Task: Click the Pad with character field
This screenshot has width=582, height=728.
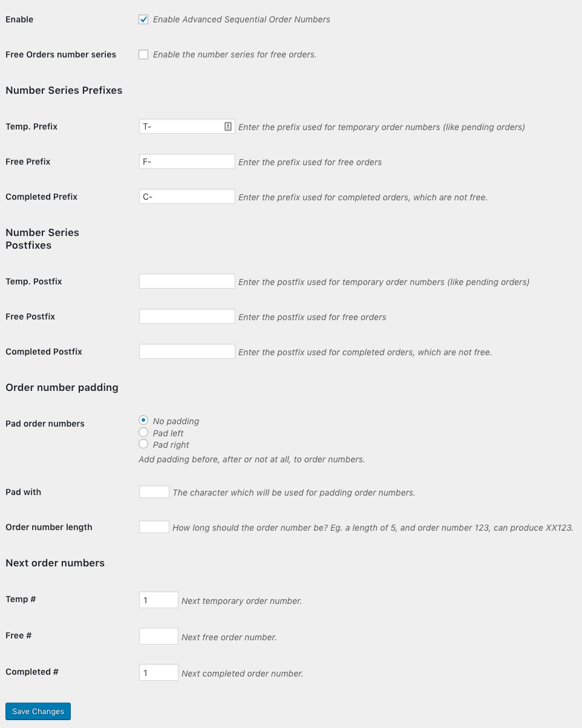Action: 154,492
